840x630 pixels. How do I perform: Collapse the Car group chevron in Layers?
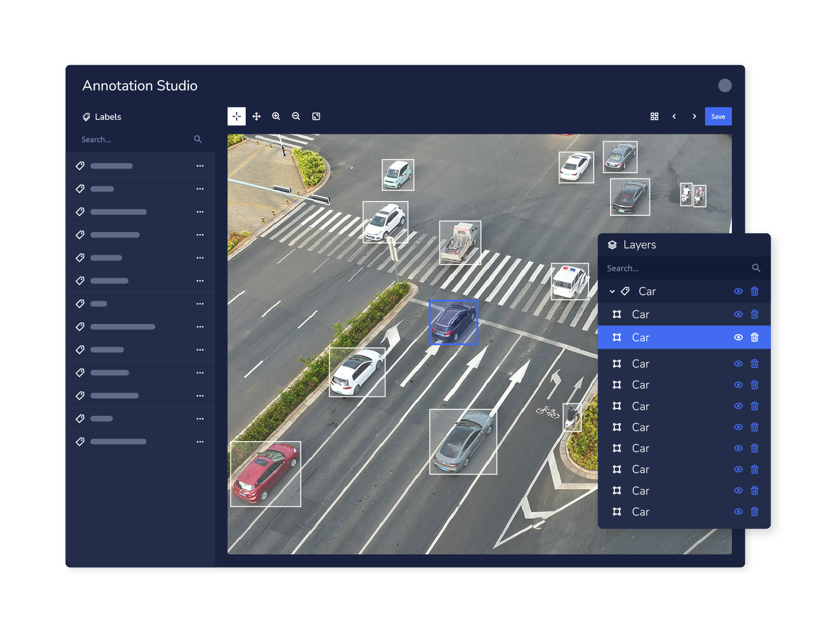pyautogui.click(x=612, y=291)
